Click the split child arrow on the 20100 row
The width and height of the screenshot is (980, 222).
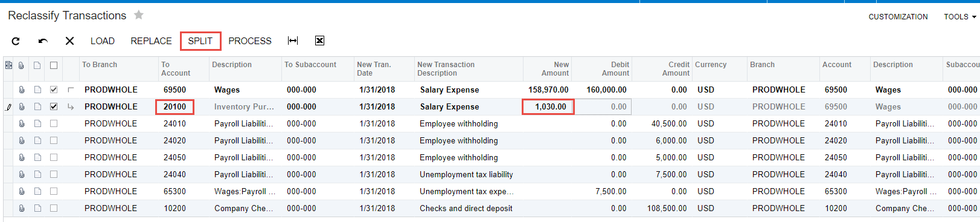pyautogui.click(x=71, y=106)
